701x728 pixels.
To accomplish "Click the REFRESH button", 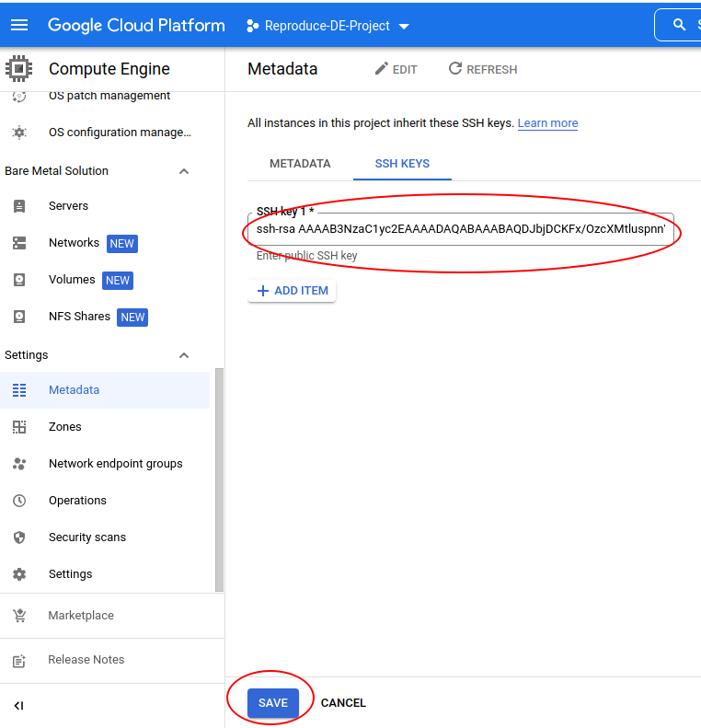I will click(x=482, y=69).
